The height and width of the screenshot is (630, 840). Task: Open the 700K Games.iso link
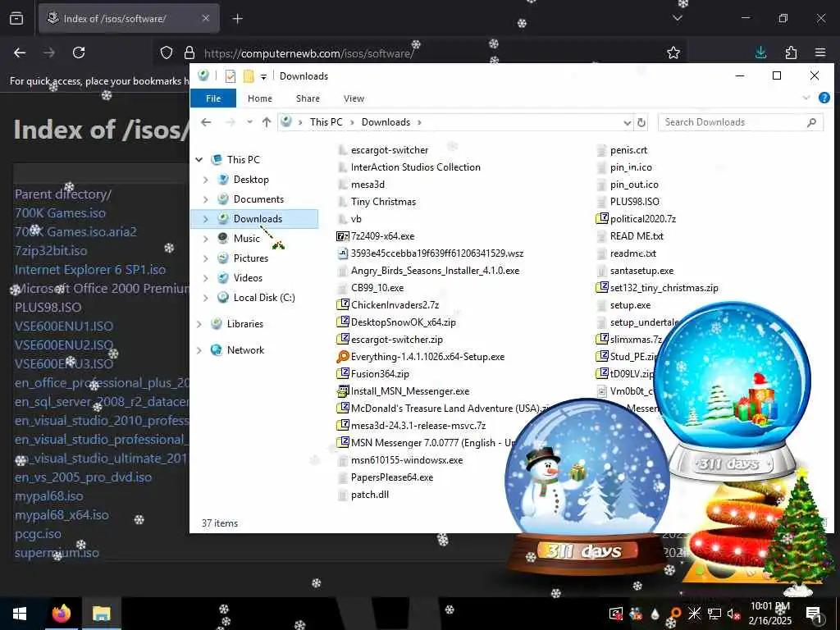click(x=60, y=213)
